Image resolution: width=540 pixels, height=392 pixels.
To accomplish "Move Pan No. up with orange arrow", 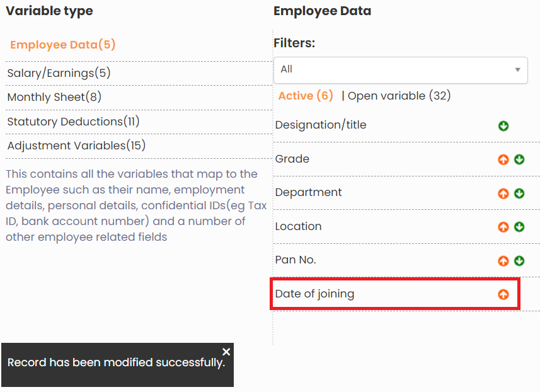I will pyautogui.click(x=503, y=261).
